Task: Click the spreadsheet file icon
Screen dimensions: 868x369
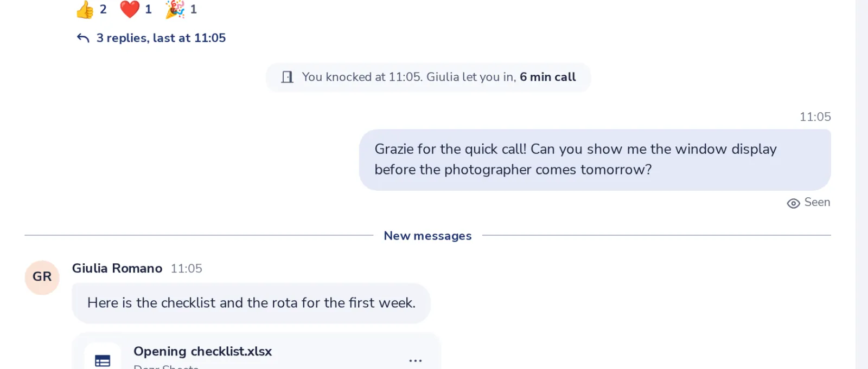Action: pyautogui.click(x=103, y=360)
